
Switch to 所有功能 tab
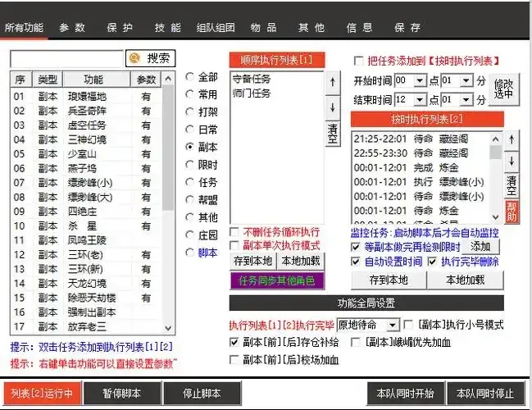pyautogui.click(x=24, y=28)
